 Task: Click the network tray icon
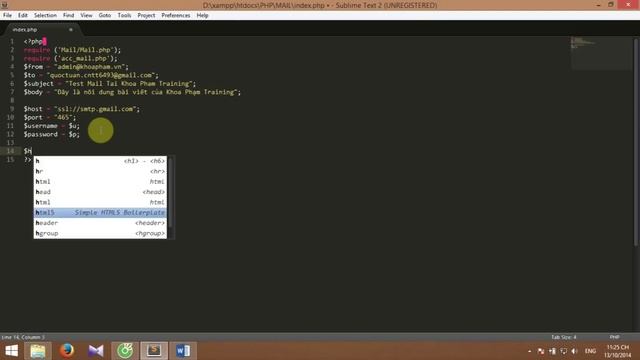click(x=564, y=351)
